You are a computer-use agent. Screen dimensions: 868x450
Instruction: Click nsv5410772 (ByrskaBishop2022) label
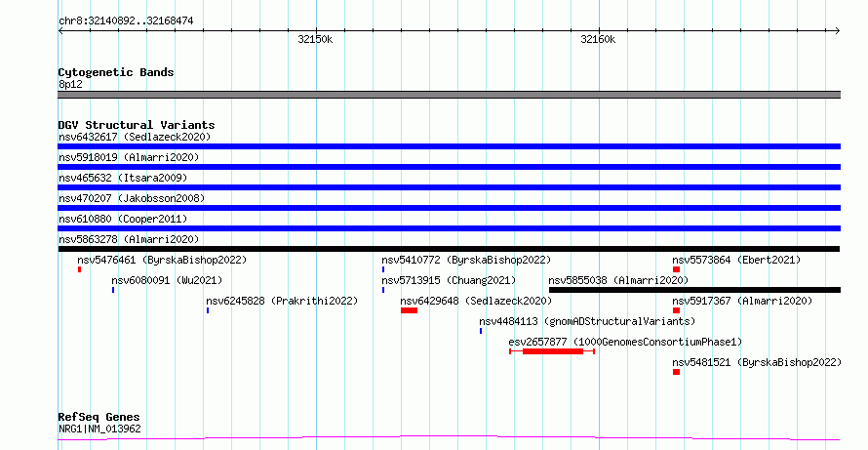pyautogui.click(x=466, y=260)
